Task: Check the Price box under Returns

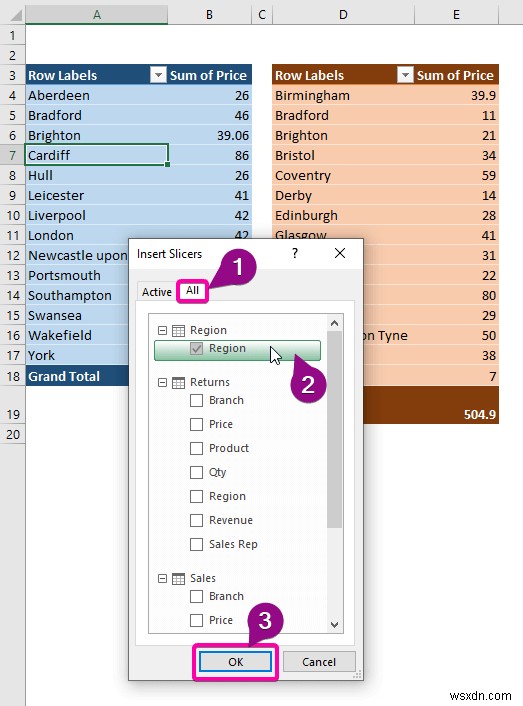Action: point(196,424)
